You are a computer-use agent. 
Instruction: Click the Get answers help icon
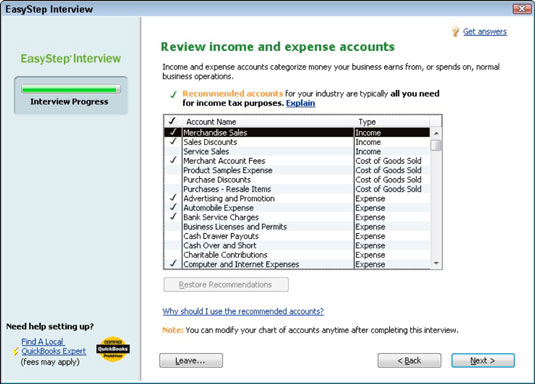tap(455, 31)
